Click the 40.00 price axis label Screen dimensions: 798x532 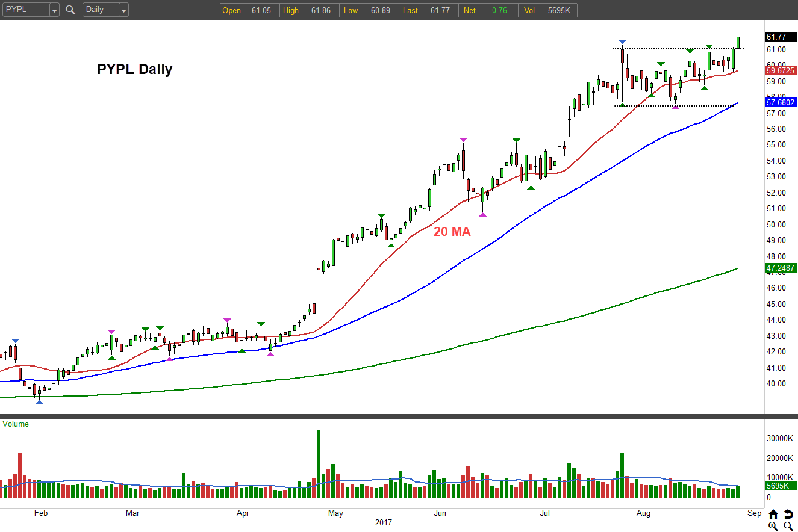(776, 383)
